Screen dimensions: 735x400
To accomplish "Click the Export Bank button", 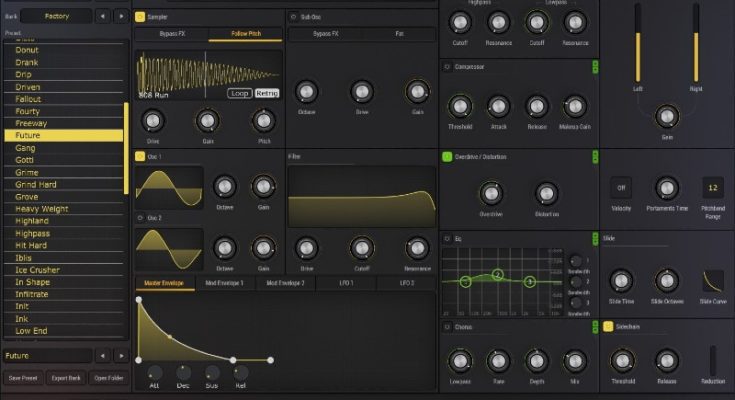I will [65, 377].
